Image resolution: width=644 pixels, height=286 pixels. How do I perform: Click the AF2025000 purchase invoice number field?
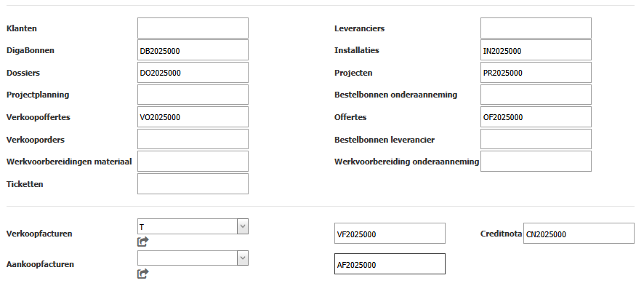pyautogui.click(x=390, y=264)
